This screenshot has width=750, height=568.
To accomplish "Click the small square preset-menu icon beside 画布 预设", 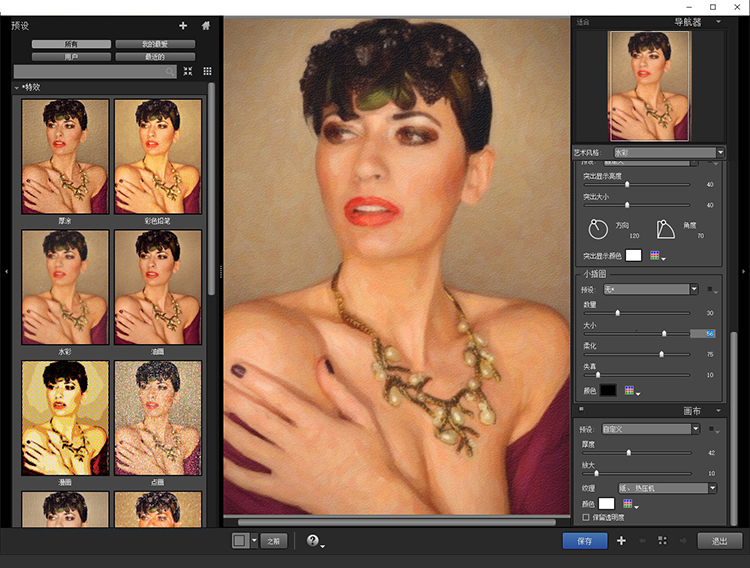I will tap(712, 429).
